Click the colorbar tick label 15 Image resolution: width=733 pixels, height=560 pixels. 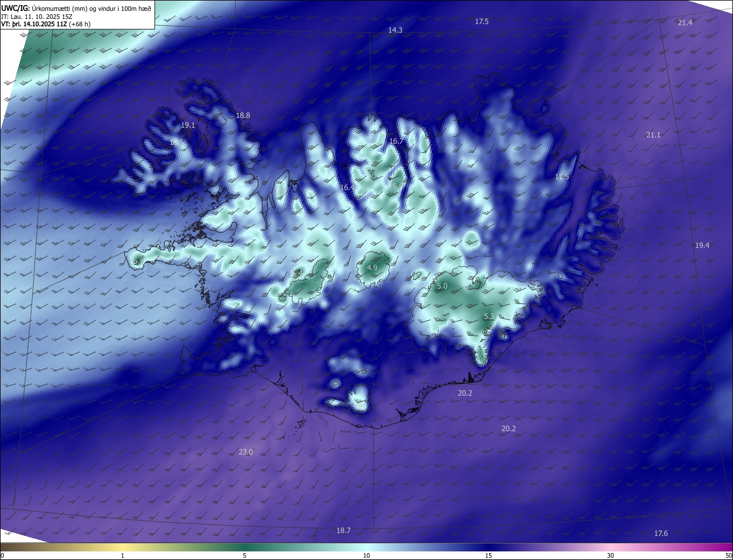point(488,555)
